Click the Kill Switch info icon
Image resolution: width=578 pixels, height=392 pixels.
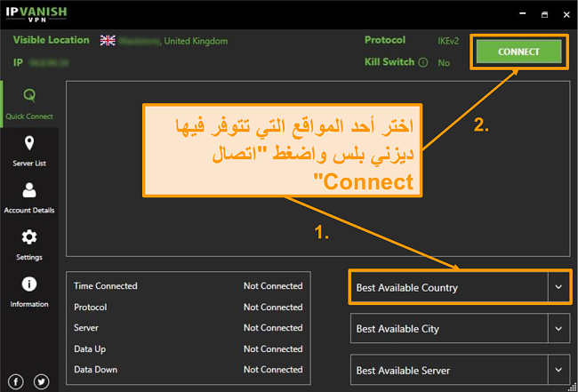[x=423, y=62]
